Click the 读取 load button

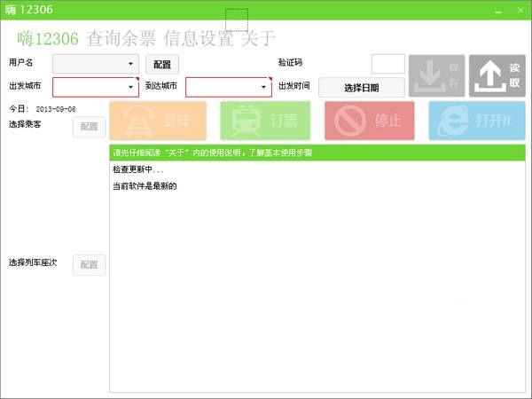pyautogui.click(x=497, y=75)
